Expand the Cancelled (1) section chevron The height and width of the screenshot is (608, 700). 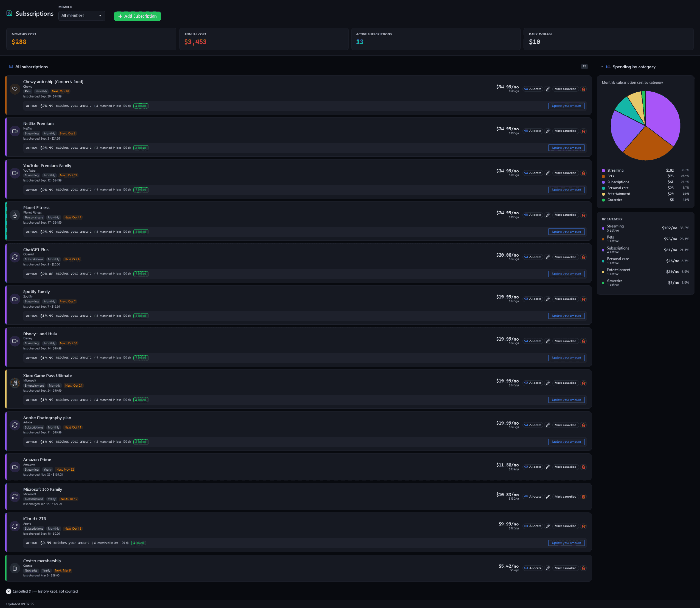[x=8, y=591]
